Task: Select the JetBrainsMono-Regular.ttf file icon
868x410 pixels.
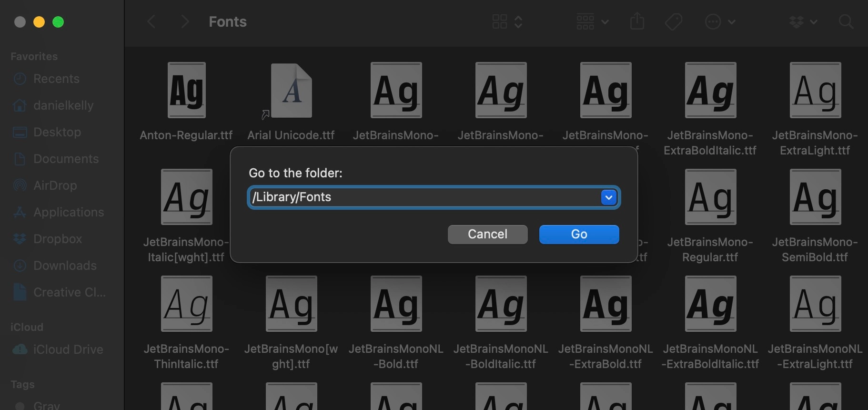Action: pos(710,197)
